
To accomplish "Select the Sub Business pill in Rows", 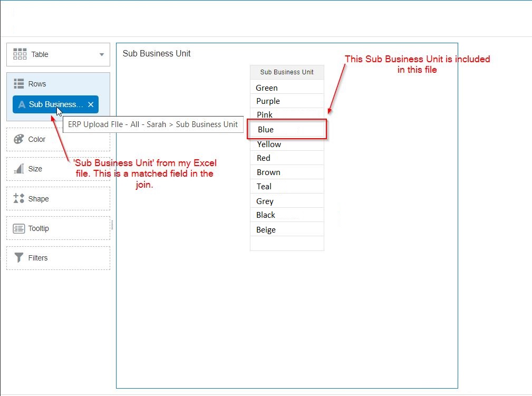I will (56, 104).
